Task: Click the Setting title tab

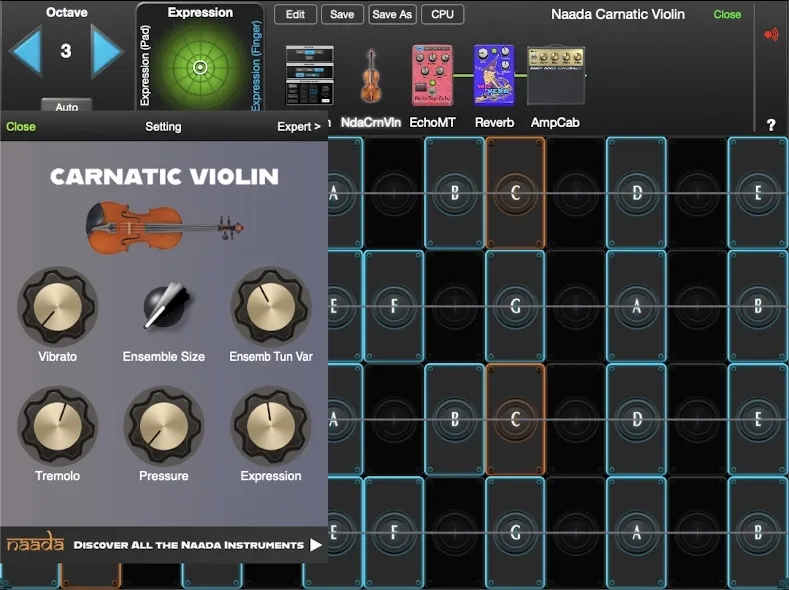Action: pos(163,127)
